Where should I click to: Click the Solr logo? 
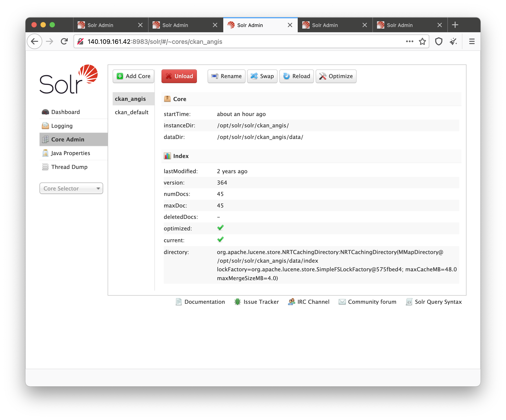click(69, 79)
